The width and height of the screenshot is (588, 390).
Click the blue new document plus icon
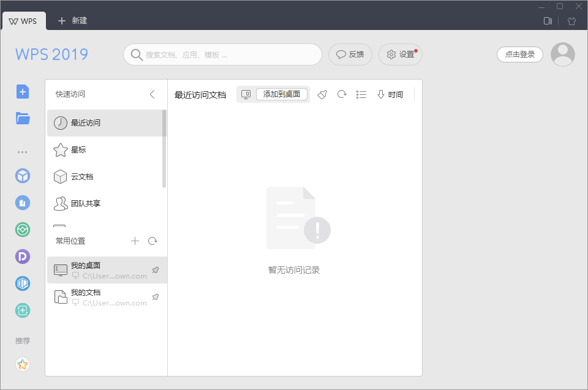click(23, 92)
